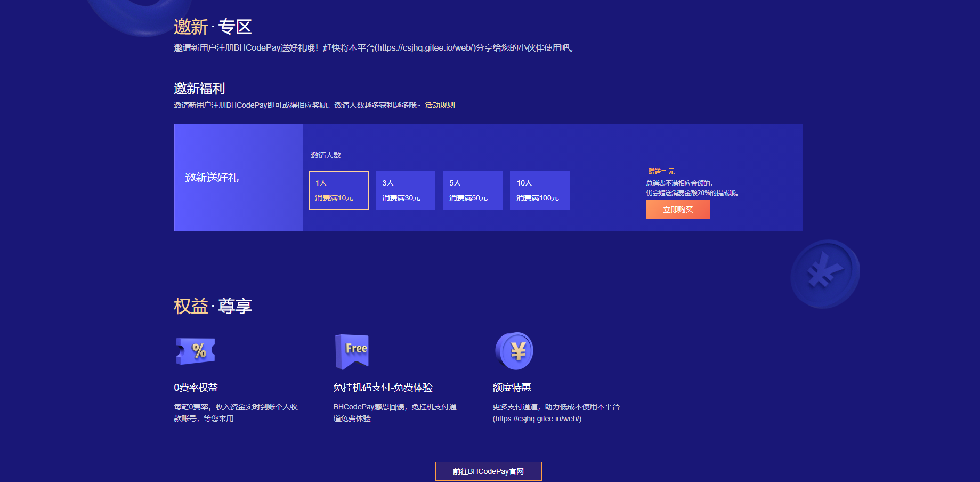Click the percent ticket icon above 0费率权益
Screen dimensions: 980x482
click(x=195, y=351)
